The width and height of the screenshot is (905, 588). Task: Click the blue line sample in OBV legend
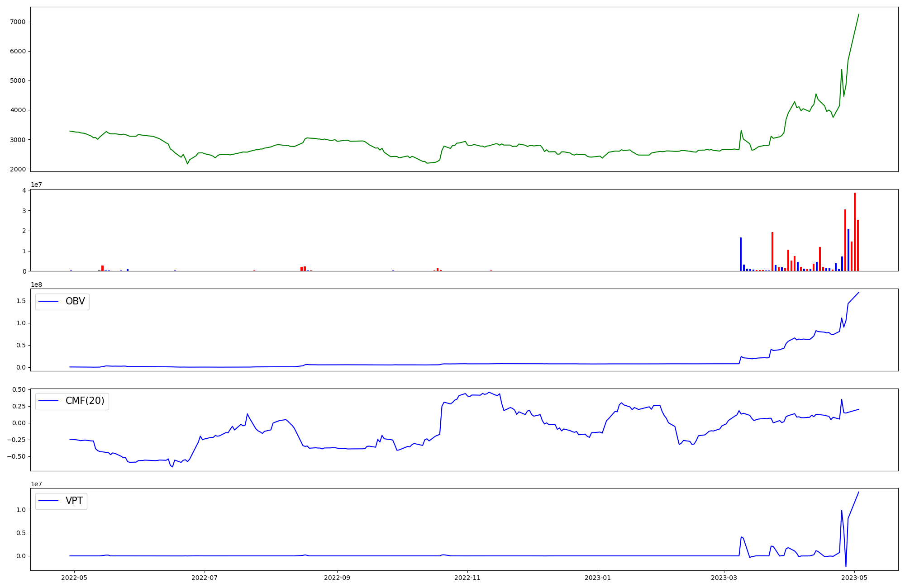(x=49, y=301)
